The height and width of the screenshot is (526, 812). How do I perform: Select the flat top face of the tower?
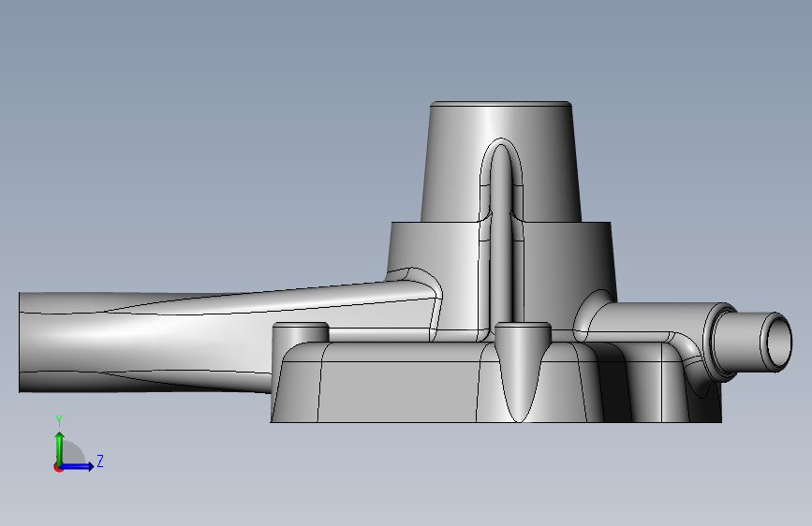[x=501, y=104]
